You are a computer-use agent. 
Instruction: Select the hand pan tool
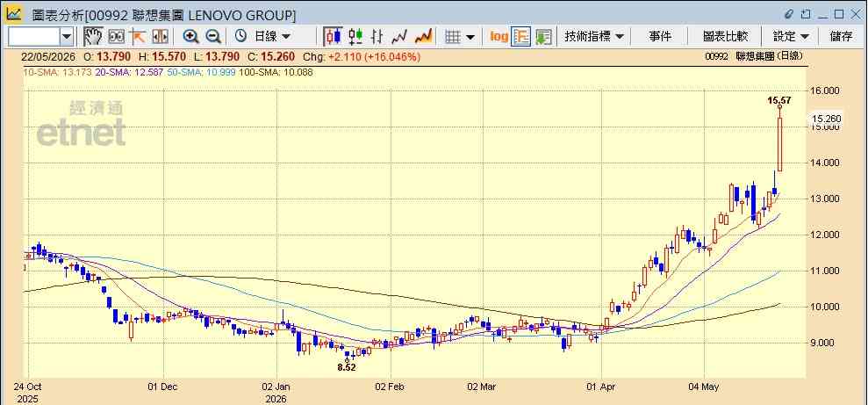[93, 37]
